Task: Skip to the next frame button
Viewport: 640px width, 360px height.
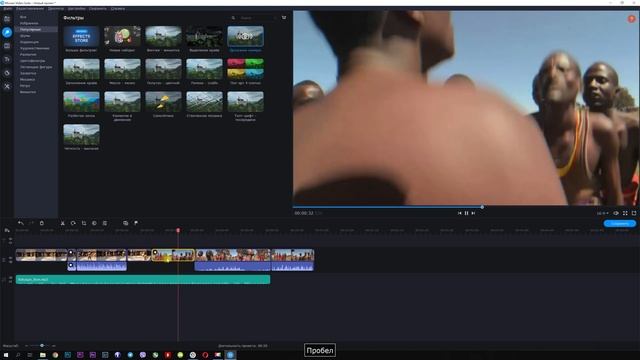Action: point(473,213)
